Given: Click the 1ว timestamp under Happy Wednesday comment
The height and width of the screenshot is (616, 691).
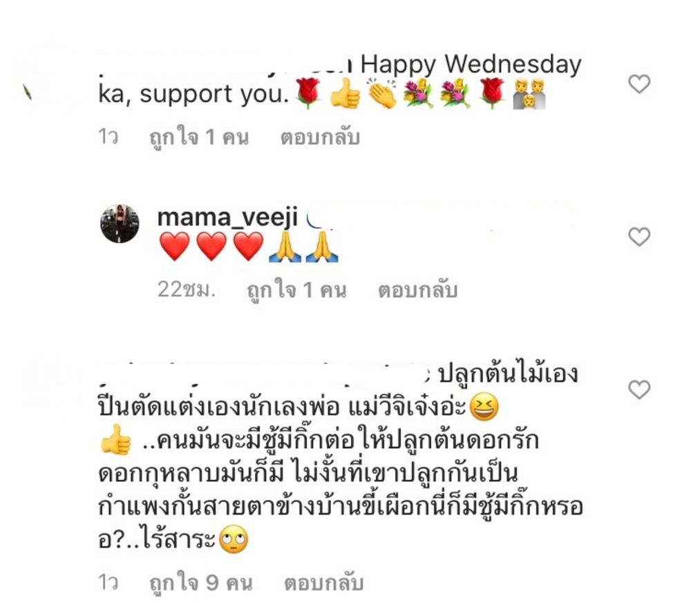Looking at the screenshot, I should click(108, 137).
